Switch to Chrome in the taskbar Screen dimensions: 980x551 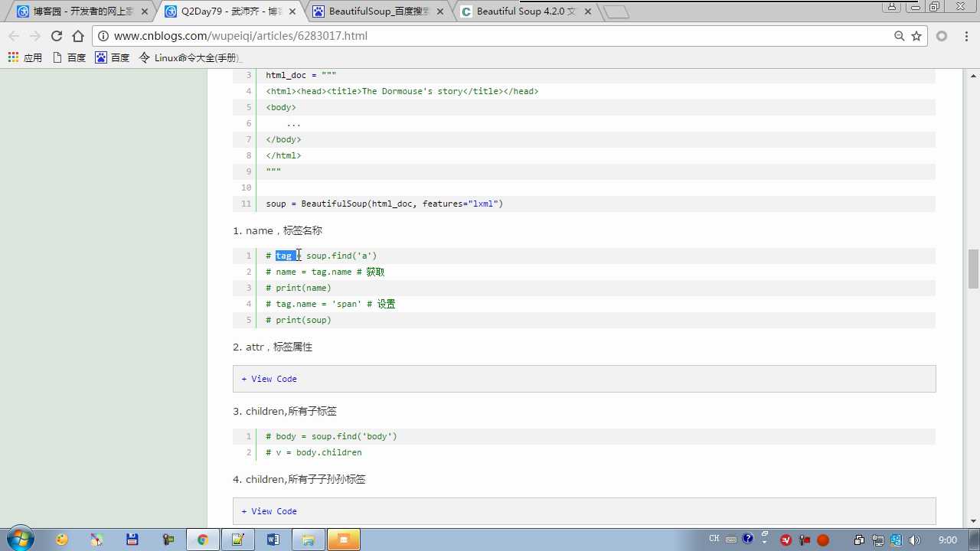pyautogui.click(x=202, y=540)
